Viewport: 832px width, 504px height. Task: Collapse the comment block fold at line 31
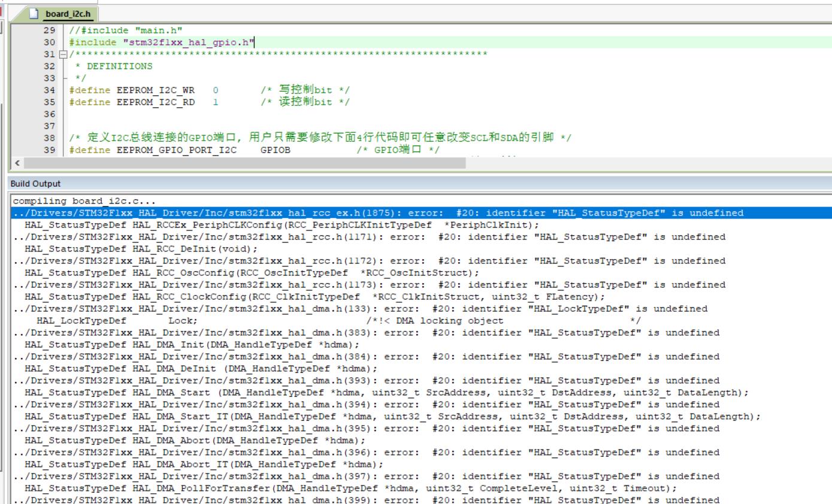[64, 54]
